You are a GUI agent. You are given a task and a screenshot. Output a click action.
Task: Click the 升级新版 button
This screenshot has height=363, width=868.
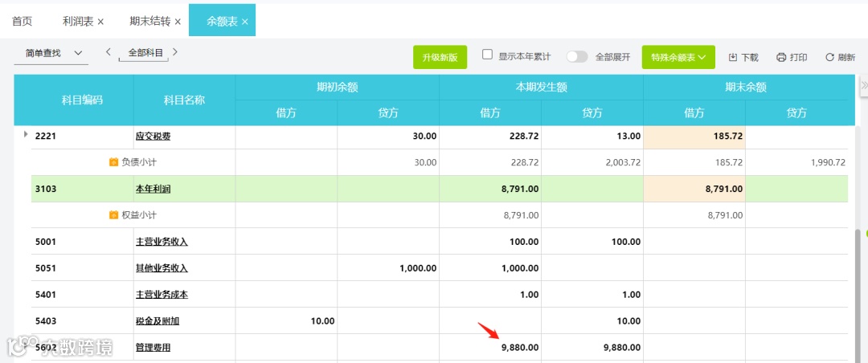pyautogui.click(x=440, y=57)
